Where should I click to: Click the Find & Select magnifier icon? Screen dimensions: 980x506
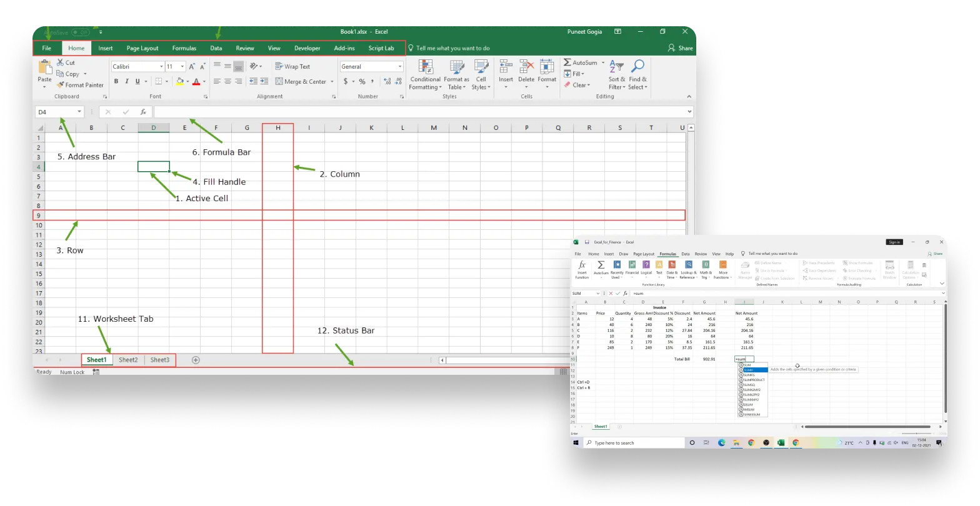coord(637,66)
